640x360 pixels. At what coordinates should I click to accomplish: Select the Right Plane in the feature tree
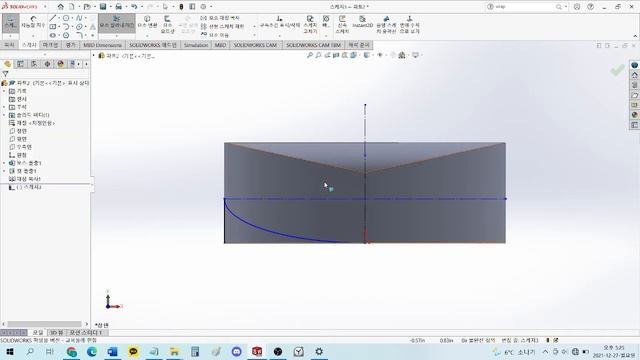[20, 147]
